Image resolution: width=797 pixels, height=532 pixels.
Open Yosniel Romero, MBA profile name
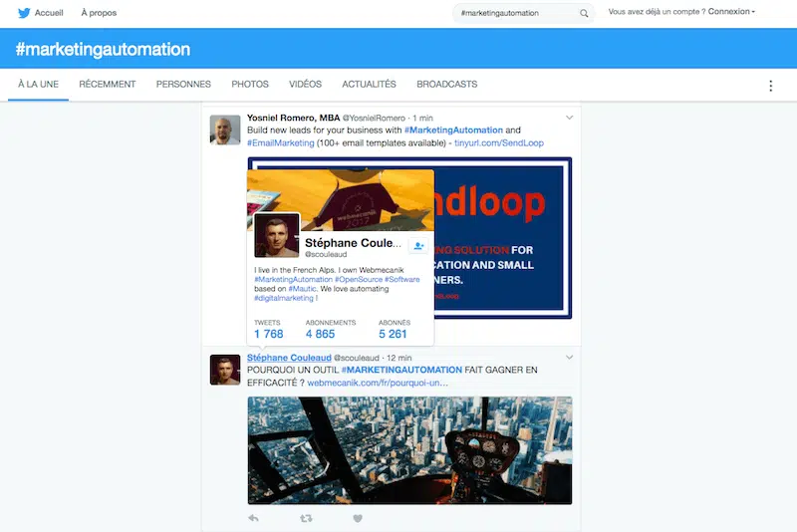click(293, 118)
